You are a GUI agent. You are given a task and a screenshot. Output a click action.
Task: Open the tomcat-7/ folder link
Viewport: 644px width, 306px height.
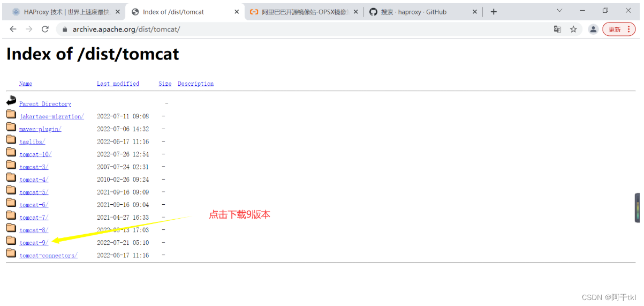34,218
